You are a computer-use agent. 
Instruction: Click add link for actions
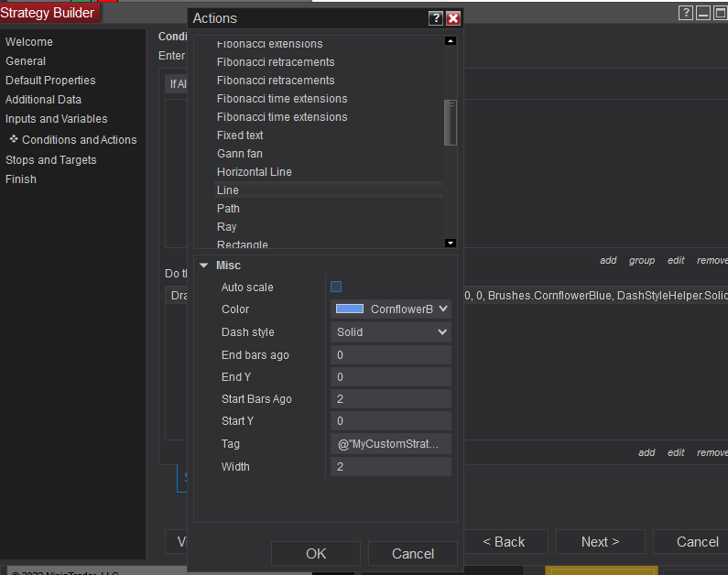click(647, 452)
